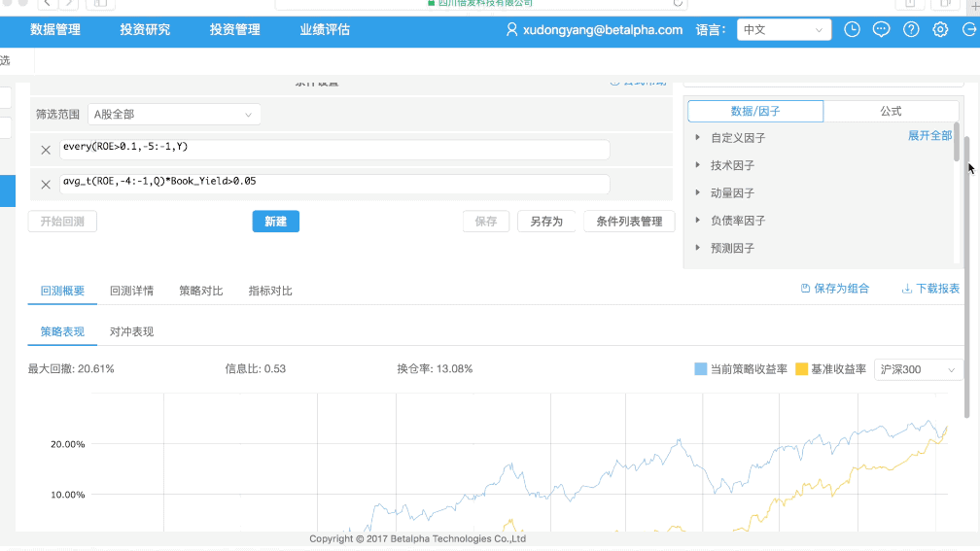Screen dimensions: 980x551
Task: Remove the every(ROE>0.1) condition row
Action: pos(46,150)
